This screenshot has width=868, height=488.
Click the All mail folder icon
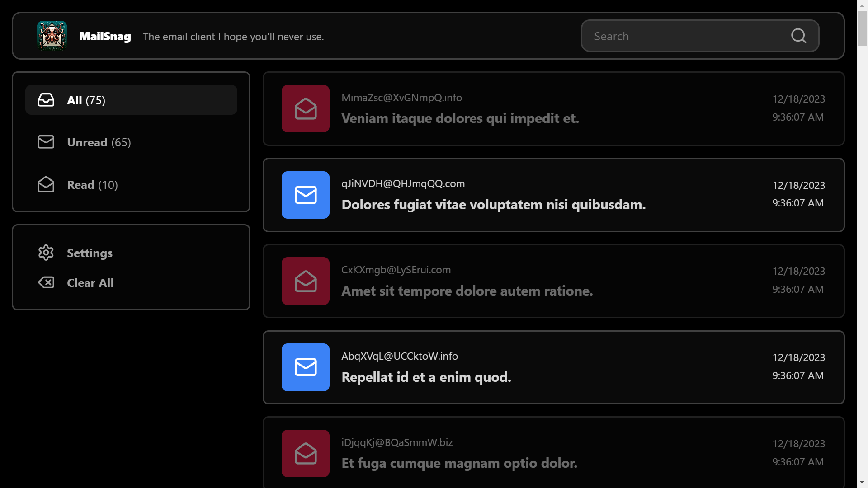coord(47,99)
